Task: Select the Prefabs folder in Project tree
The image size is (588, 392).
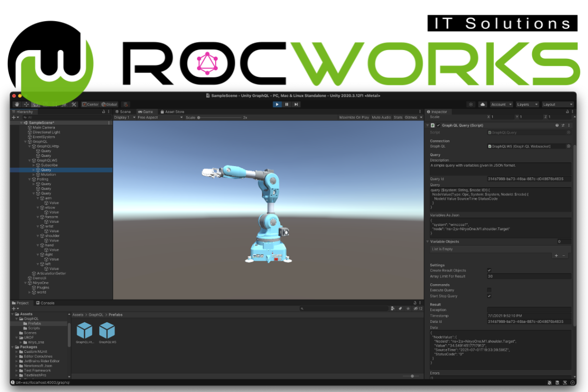Action: coord(34,323)
